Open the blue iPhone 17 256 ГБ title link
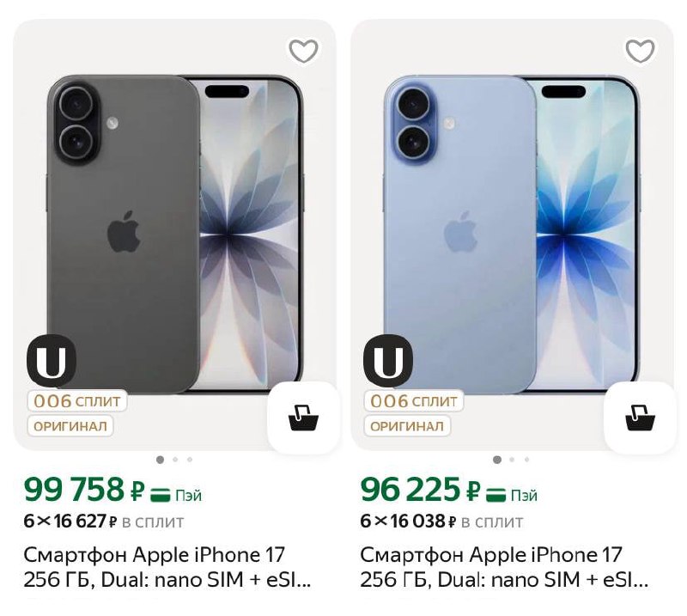 [503, 567]
